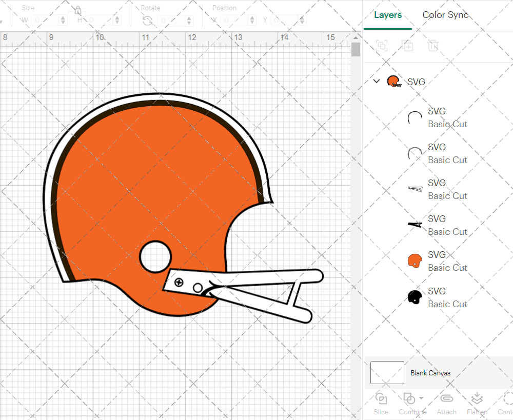Click the Rotate icon in the toolbar
The width and height of the screenshot is (513, 420).
pyautogui.click(x=147, y=21)
